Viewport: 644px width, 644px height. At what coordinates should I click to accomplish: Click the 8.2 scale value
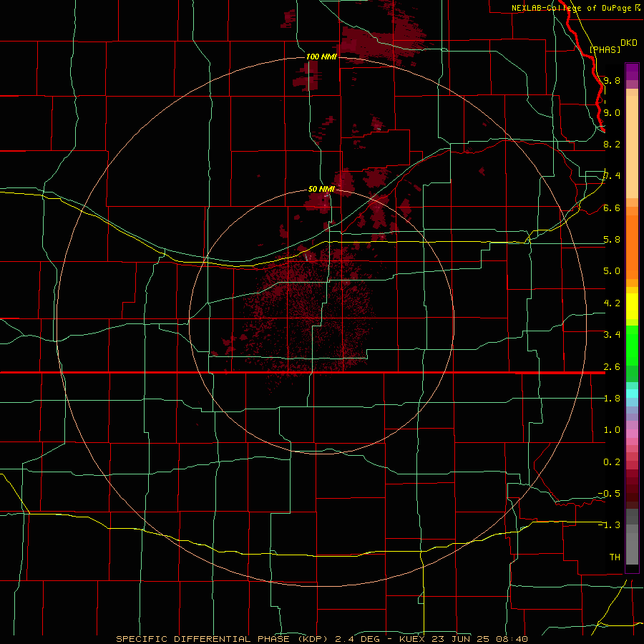612,144
